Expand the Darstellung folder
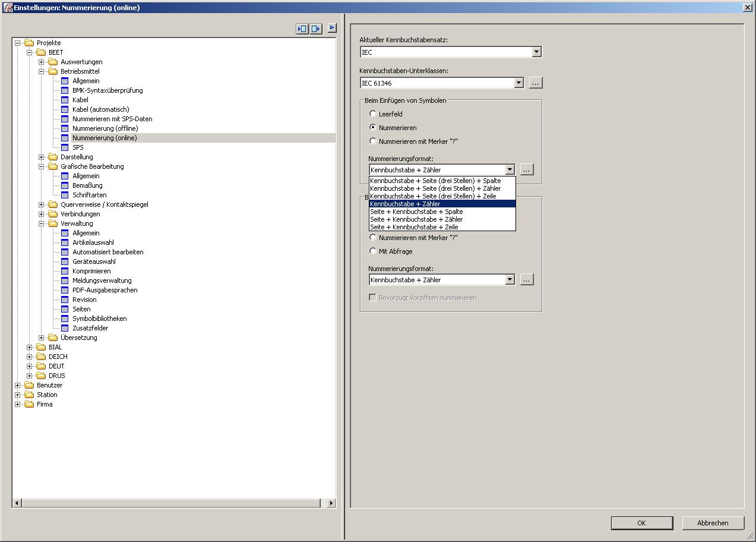The height and width of the screenshot is (542, 756). pyautogui.click(x=42, y=157)
